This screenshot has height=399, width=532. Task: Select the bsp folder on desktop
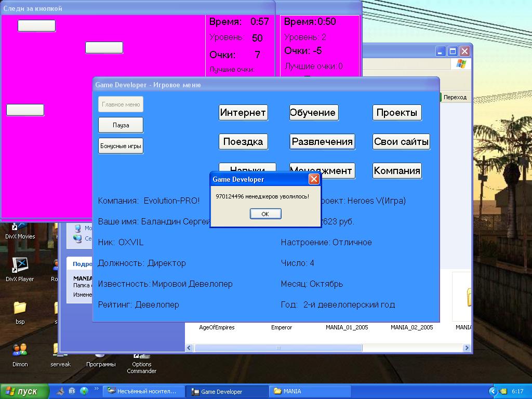(20, 312)
